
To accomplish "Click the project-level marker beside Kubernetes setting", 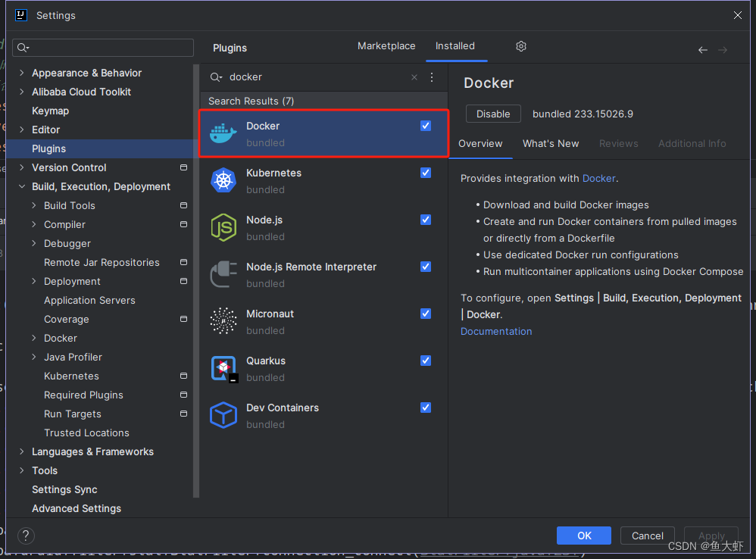I will tap(183, 376).
